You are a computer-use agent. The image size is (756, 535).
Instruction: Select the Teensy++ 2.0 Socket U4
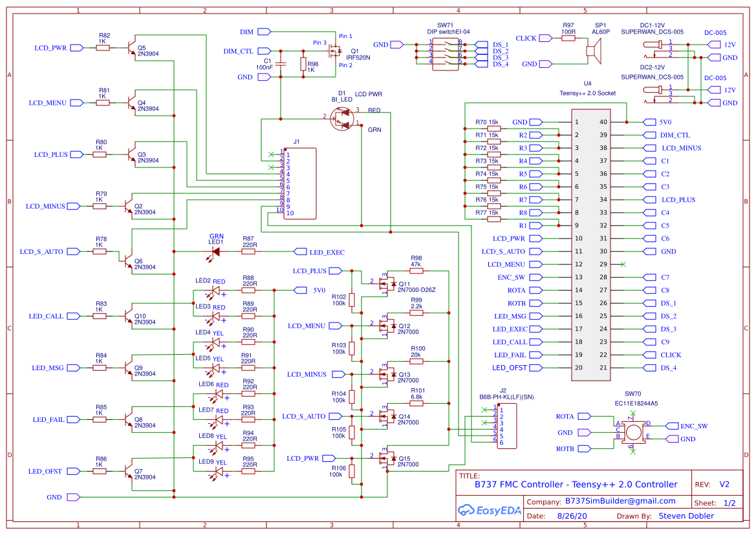[x=590, y=245]
